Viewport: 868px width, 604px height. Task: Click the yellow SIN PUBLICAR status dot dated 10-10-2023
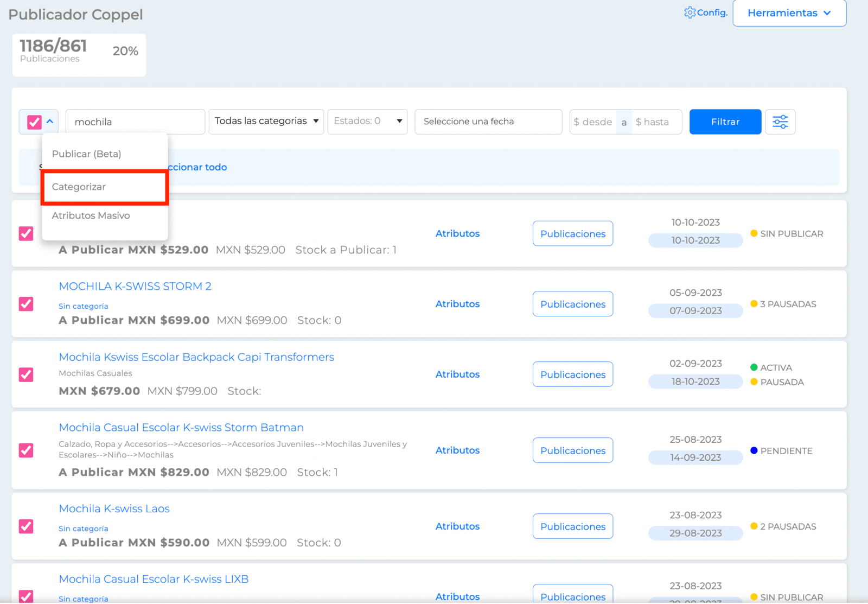click(754, 233)
